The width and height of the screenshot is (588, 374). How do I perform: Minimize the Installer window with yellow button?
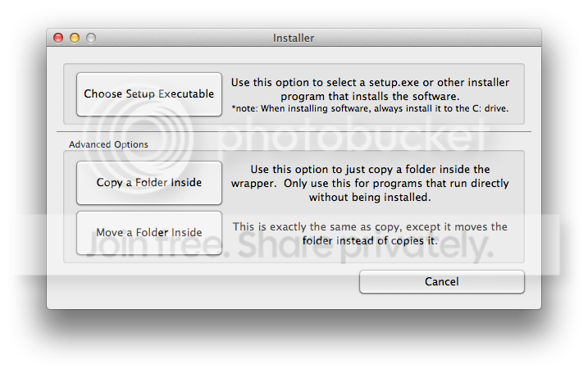pyautogui.click(x=75, y=38)
